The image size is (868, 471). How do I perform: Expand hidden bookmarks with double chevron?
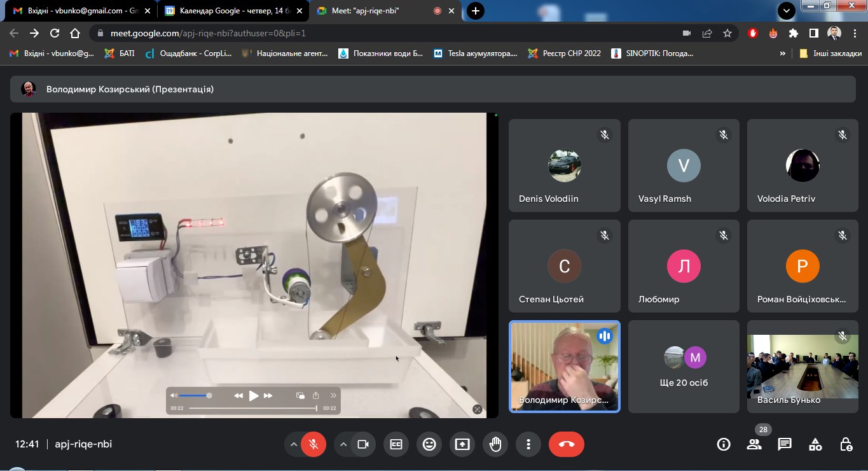[x=782, y=53]
